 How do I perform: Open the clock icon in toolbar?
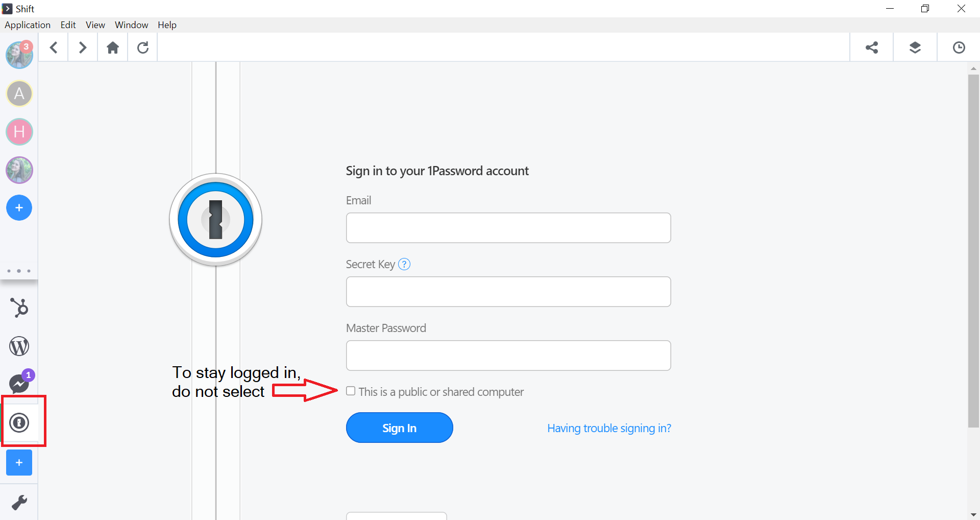(959, 48)
